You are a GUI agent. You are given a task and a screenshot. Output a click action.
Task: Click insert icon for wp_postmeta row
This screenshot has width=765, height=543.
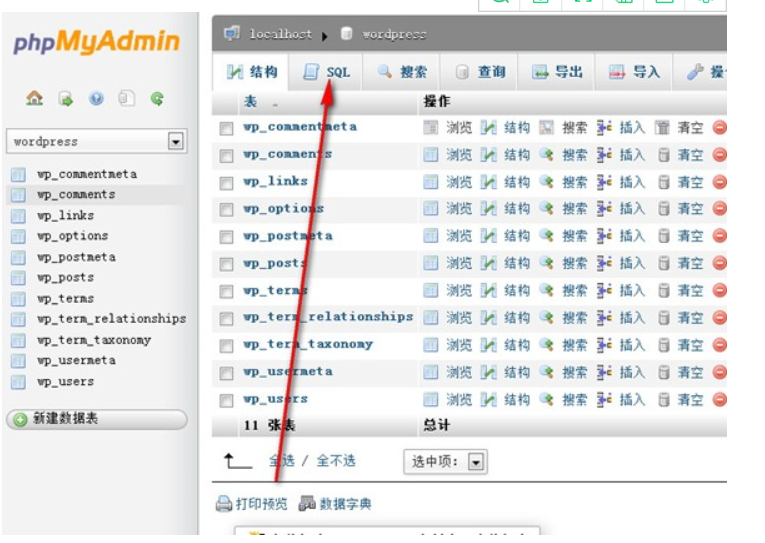click(604, 236)
